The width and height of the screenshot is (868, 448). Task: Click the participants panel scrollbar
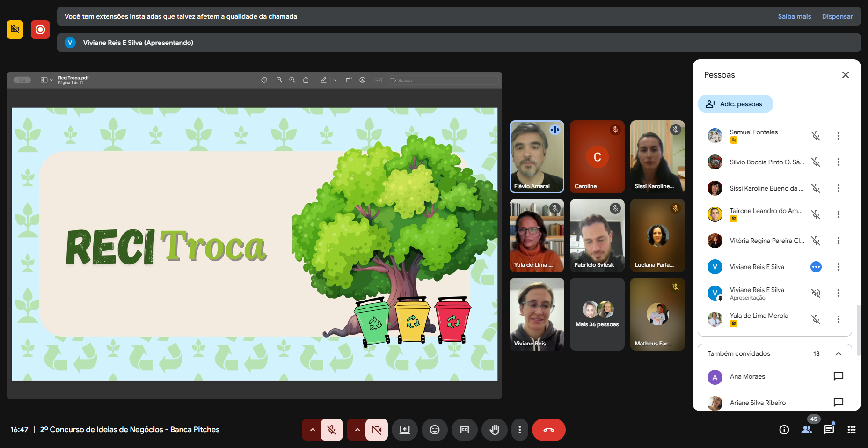(858, 330)
